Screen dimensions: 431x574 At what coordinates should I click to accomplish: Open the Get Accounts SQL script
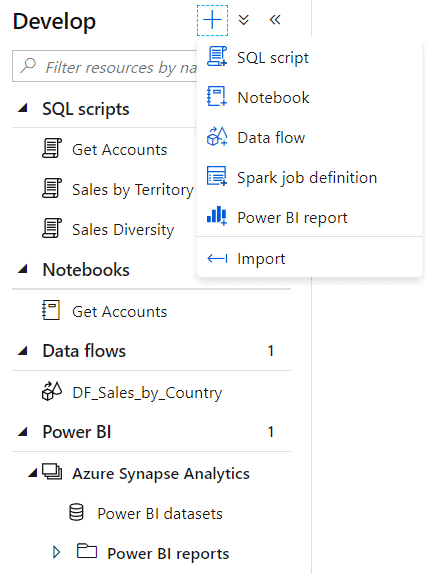(119, 149)
